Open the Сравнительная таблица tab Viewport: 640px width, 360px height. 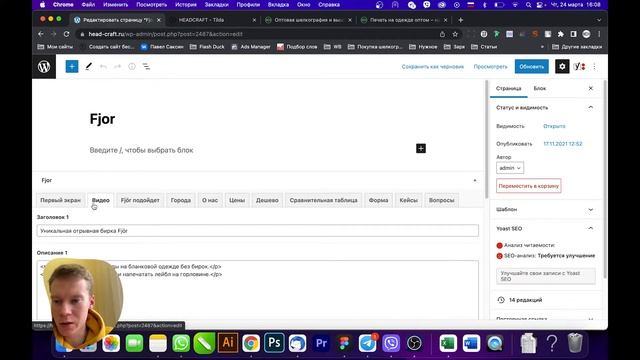tap(323, 200)
